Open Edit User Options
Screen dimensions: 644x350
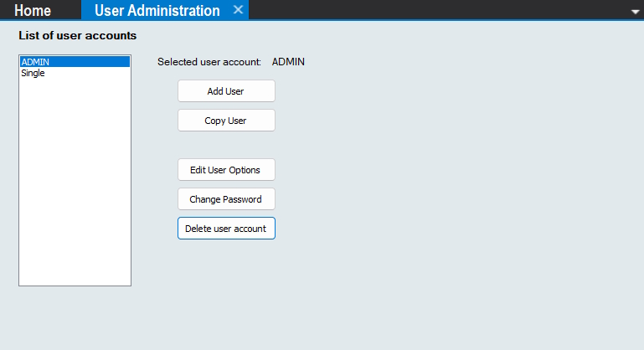[226, 170]
